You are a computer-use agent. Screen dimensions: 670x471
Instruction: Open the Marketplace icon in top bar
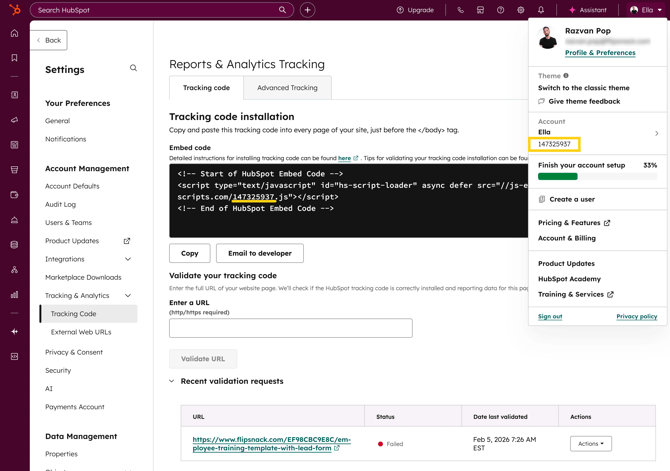tap(480, 10)
